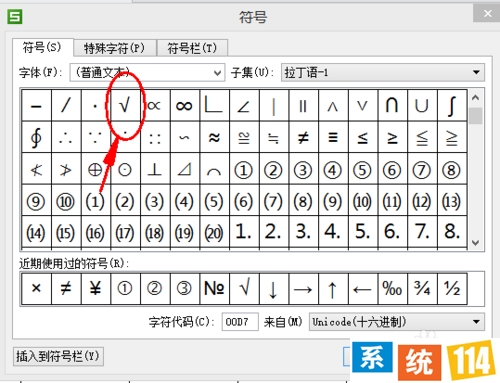This screenshot has height=383, width=500.
Task: Pick the left arrow in recent symbols
Action: [362, 288]
